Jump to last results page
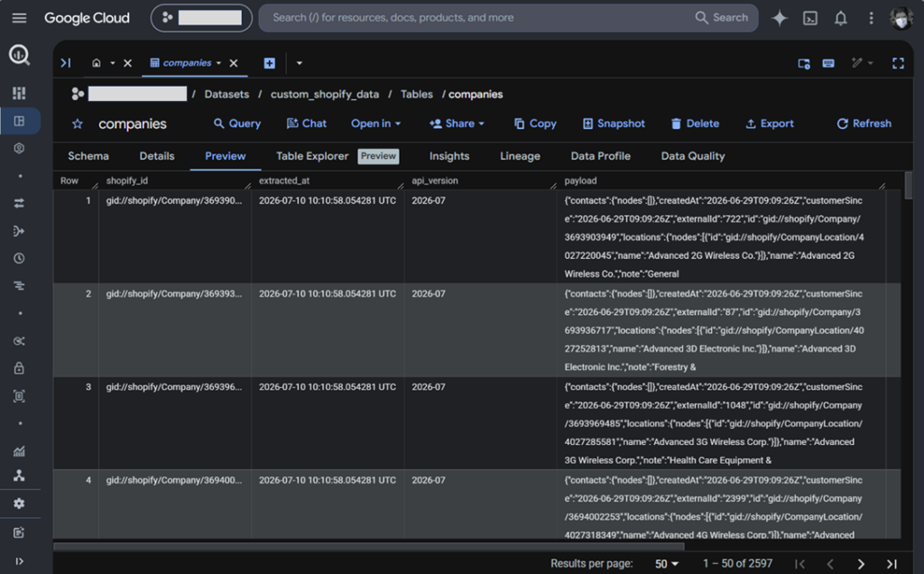The image size is (924, 574). click(x=892, y=564)
